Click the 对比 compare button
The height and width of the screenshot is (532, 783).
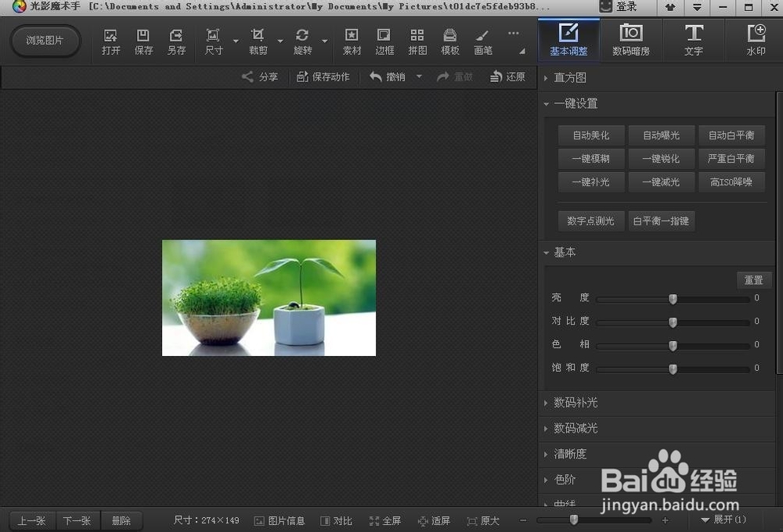[337, 521]
